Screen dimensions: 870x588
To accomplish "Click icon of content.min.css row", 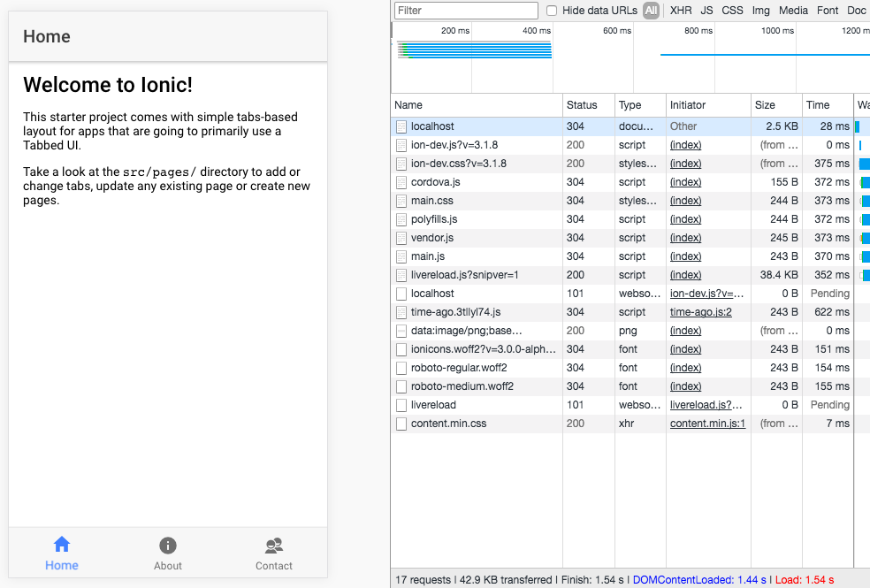I will (401, 424).
